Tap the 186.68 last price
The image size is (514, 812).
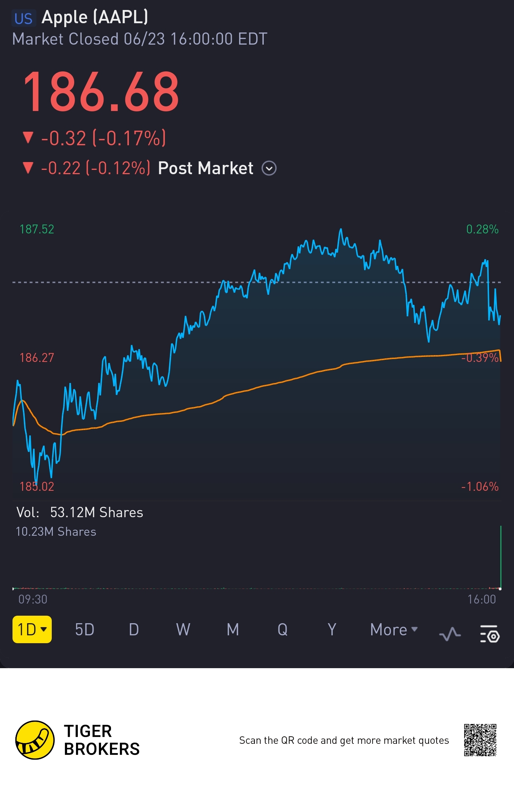101,91
